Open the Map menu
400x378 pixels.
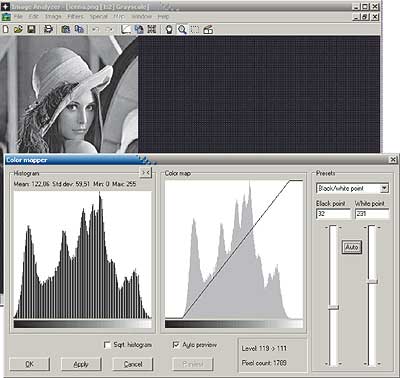(119, 16)
